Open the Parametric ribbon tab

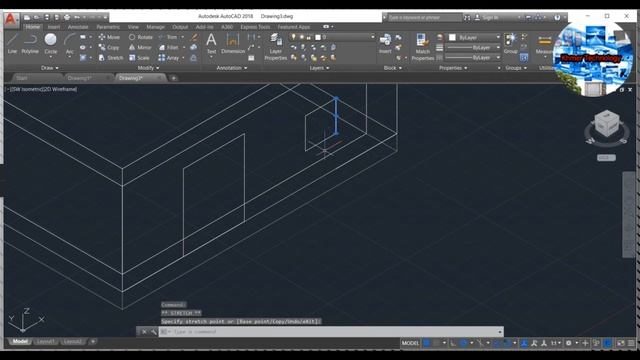pyautogui.click(x=108, y=27)
